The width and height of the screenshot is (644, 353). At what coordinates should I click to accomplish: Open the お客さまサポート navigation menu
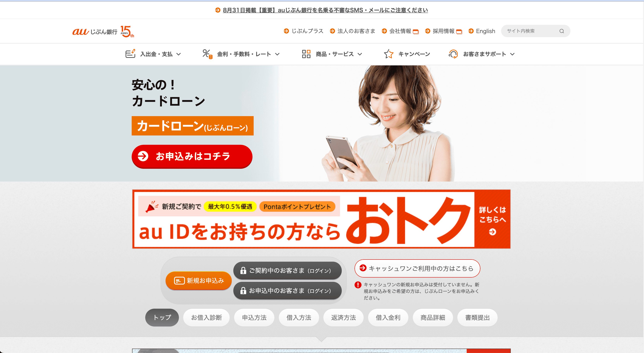pyautogui.click(x=482, y=54)
